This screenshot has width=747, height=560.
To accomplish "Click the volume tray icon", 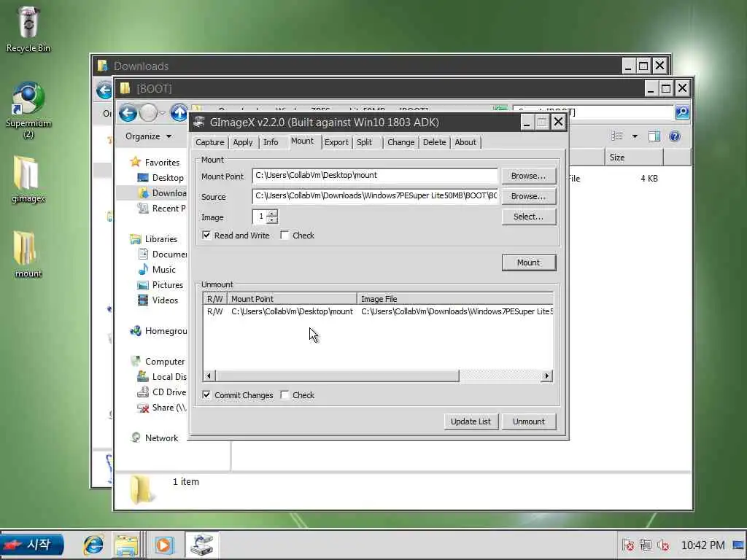I will 663,545.
